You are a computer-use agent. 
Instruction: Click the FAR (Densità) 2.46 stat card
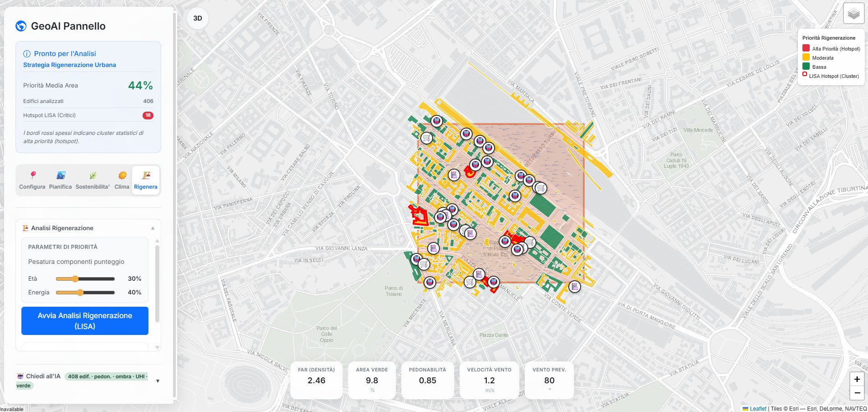(x=317, y=380)
